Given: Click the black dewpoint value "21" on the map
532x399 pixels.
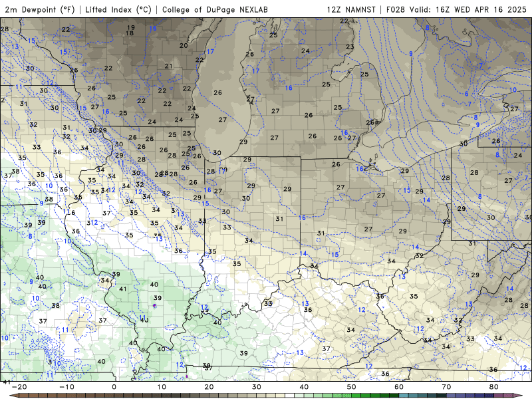Looking at the screenshot, I should 169,66.
